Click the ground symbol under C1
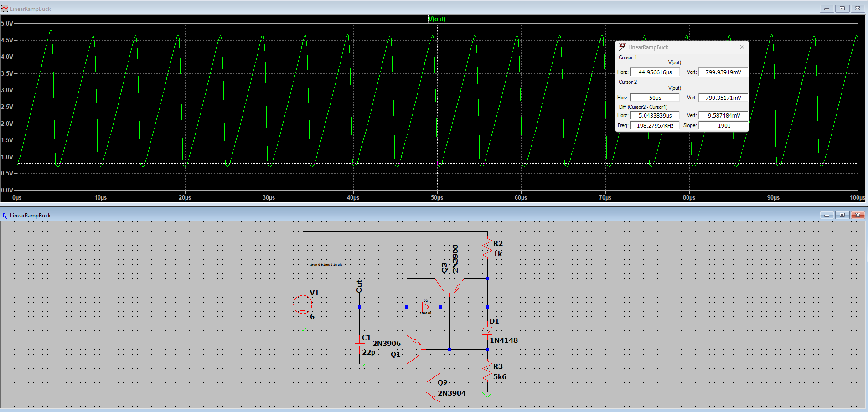 (359, 366)
